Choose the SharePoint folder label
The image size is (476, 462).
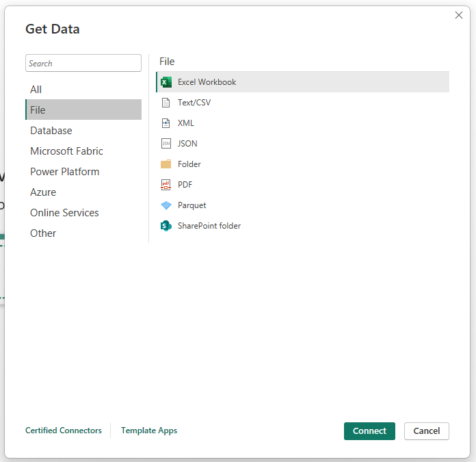pos(209,226)
